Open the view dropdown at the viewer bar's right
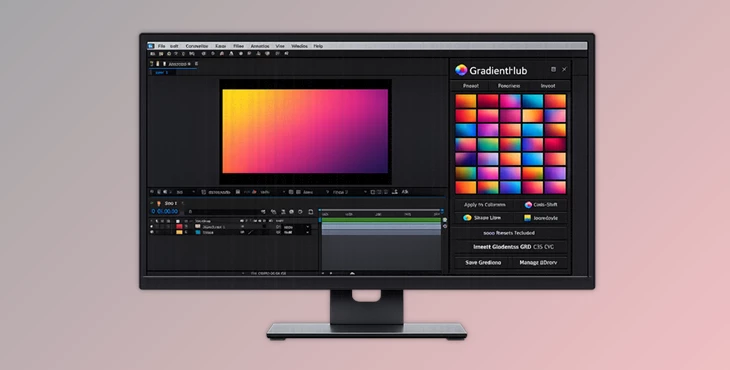Screen dimensions: 730x370 [x=349, y=192]
